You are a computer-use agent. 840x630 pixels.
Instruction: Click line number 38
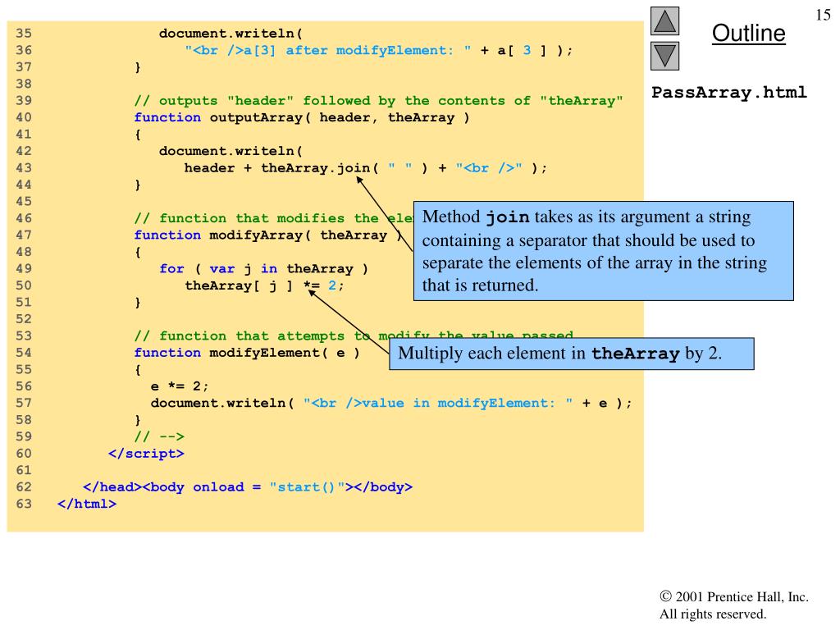(24, 84)
